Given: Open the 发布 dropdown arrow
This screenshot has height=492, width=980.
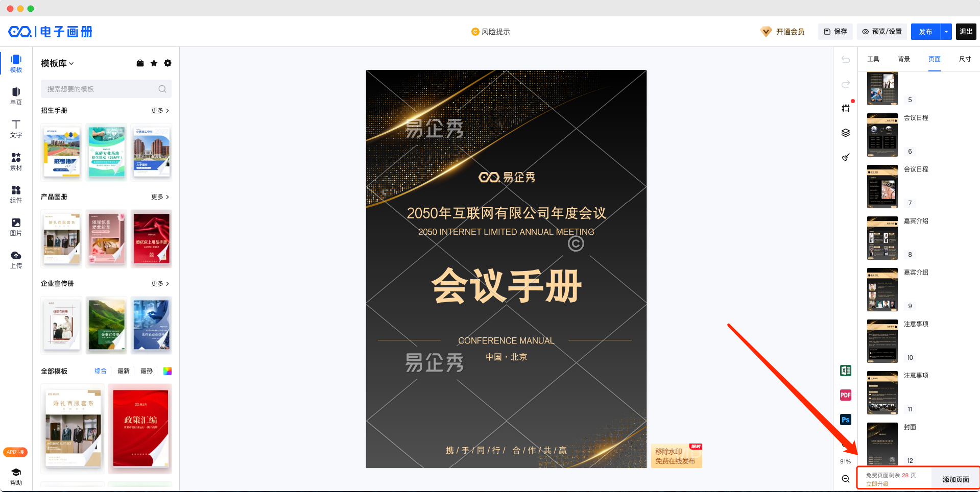Looking at the screenshot, I should [946, 32].
